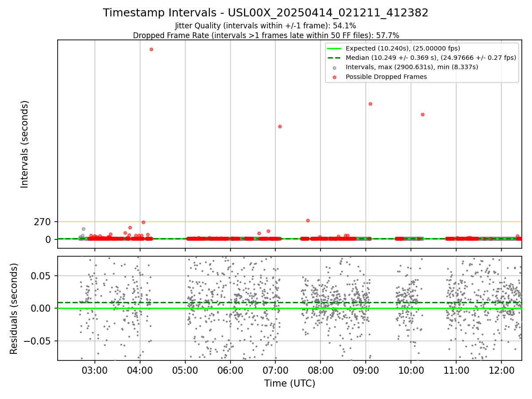Click legend entry "Expected (10.240s), (25.00000 fps)"

(403, 48)
